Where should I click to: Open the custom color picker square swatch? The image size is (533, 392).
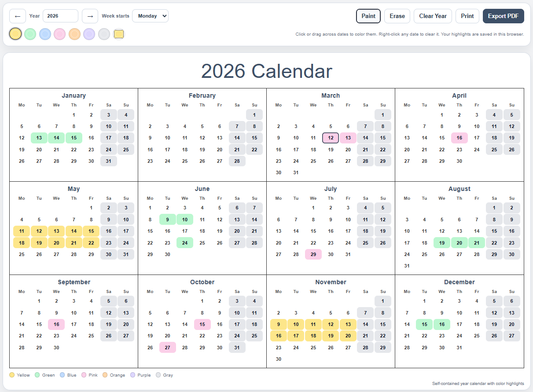[118, 33]
